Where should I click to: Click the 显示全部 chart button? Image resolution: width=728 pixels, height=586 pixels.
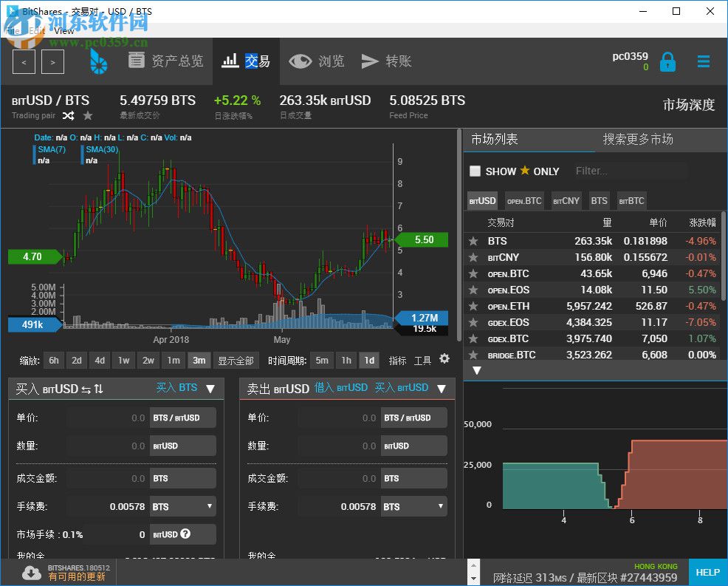tap(238, 361)
